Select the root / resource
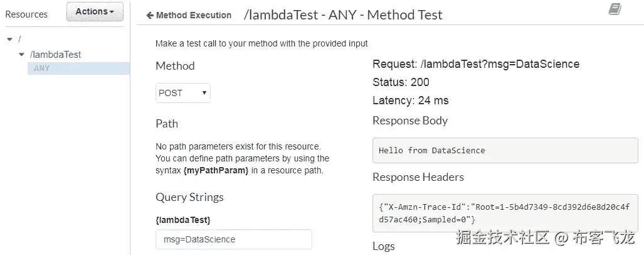This screenshot has height=255, width=644. click(x=19, y=40)
